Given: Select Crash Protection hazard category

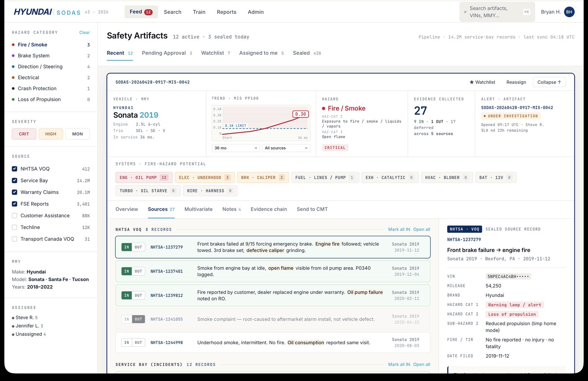Looking at the screenshot, I should 51,89.
